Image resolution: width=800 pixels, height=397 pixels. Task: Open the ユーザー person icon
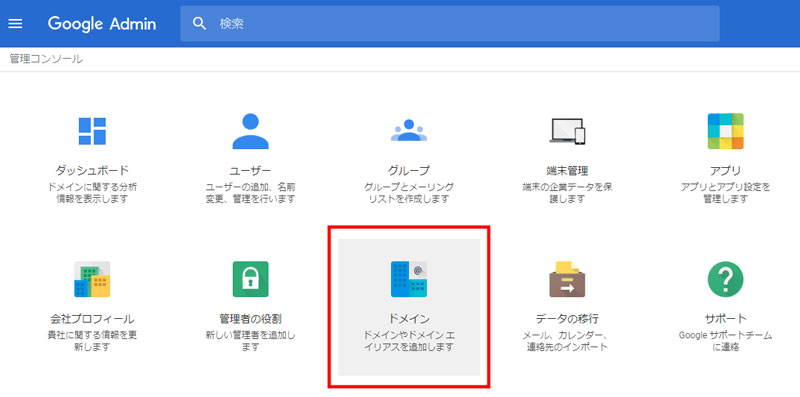tap(251, 131)
